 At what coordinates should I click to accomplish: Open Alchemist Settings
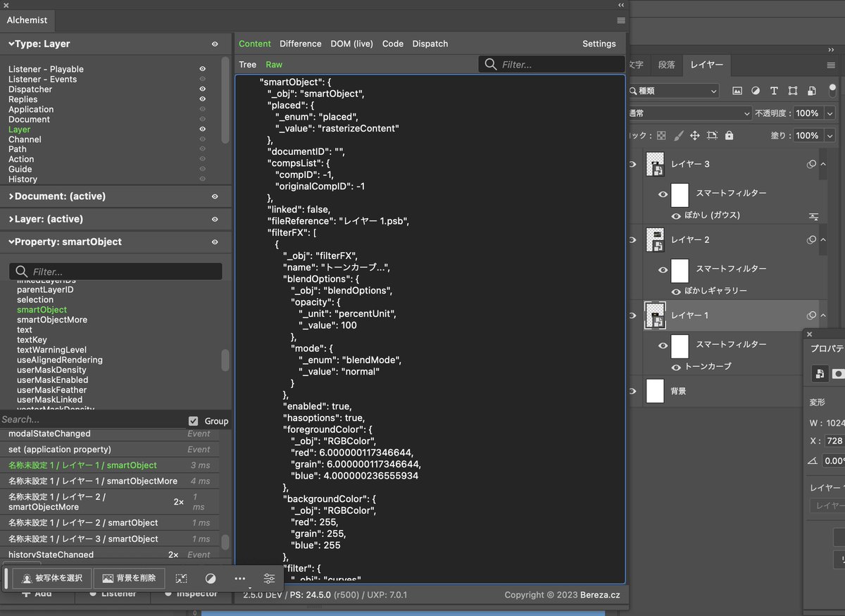tap(599, 44)
